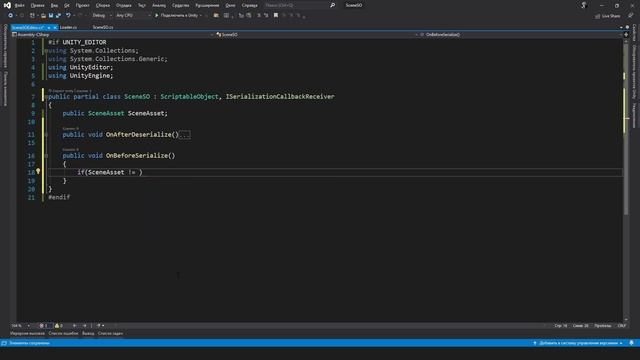Image resolution: width=640 pixels, height=360 pixels.
Task: Open the Список ошибок panel tab
Action: 63,333
